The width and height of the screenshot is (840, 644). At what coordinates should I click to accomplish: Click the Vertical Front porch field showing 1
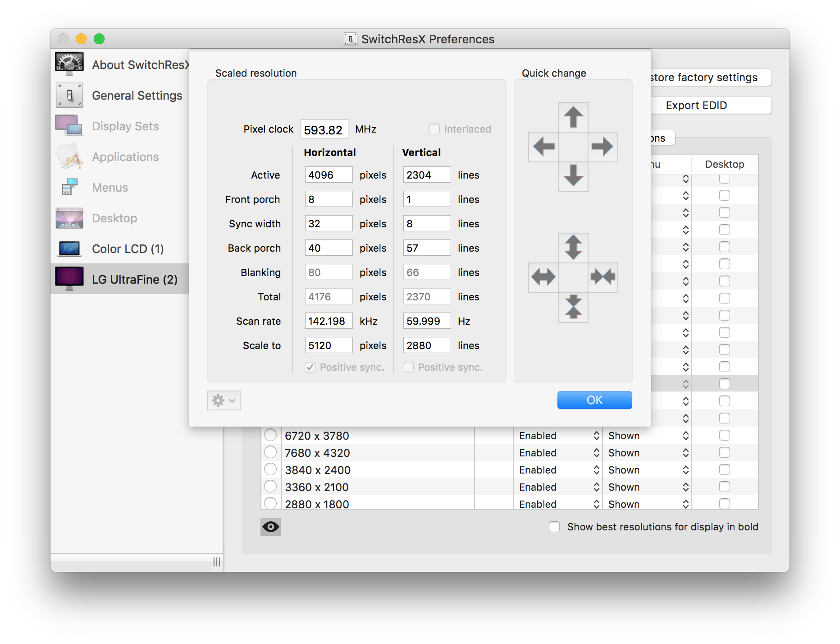click(x=427, y=199)
